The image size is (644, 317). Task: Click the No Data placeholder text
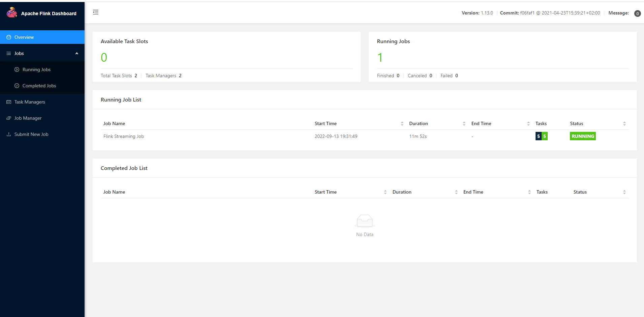[365, 234]
